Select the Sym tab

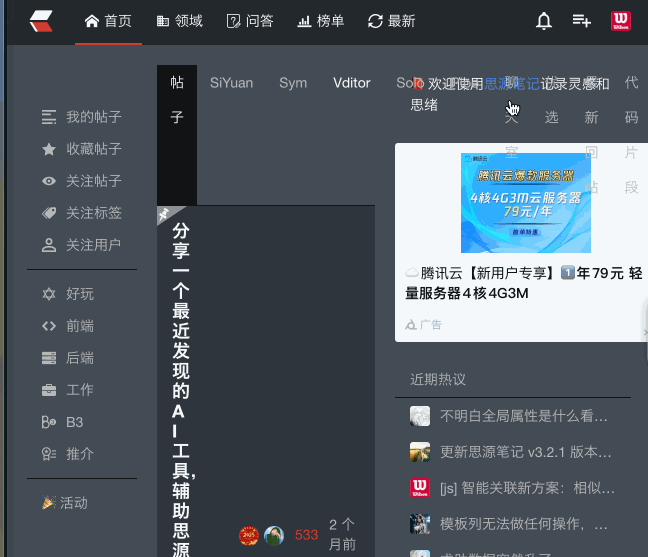[293, 83]
